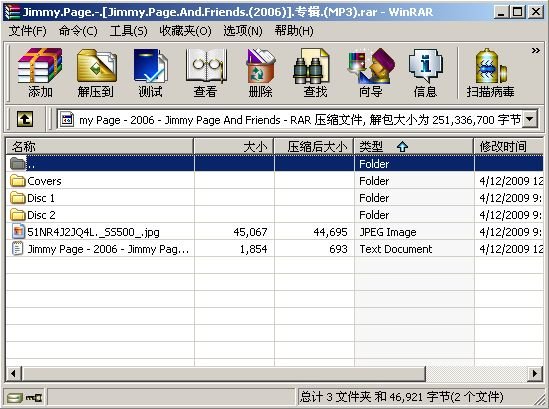This screenshot has height=409, width=549.
Task: Select the Disc 1 folder
Action: click(x=275, y=198)
